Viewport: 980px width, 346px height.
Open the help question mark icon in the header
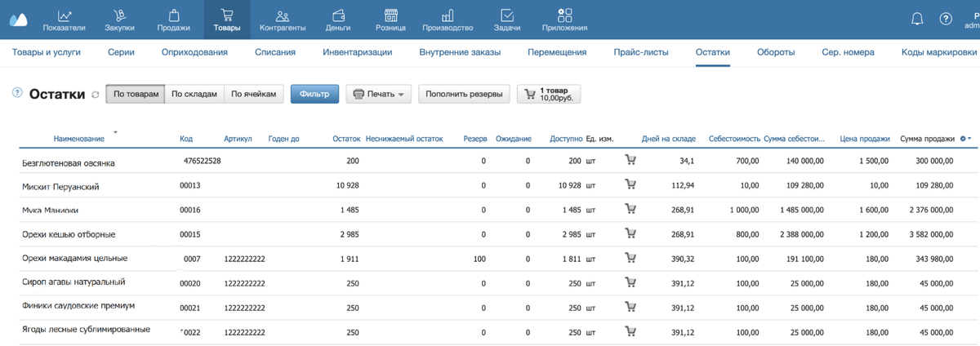[x=947, y=19]
